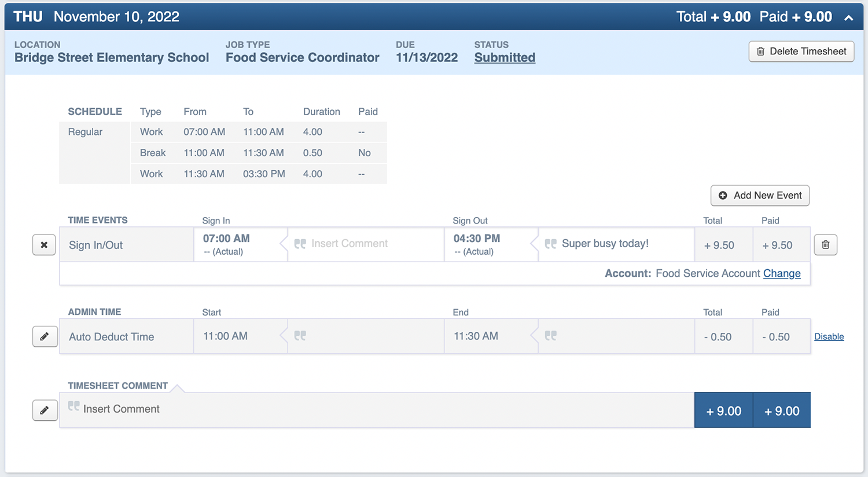Collapse the Thursday timesheet with the chevron
Screen dimensions: 868x477
pyautogui.click(x=848, y=18)
